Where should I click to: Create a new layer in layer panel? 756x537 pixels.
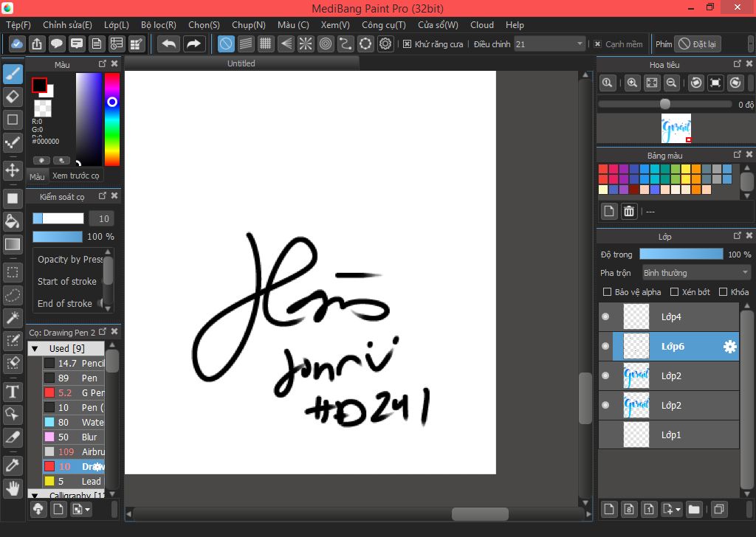(x=609, y=509)
